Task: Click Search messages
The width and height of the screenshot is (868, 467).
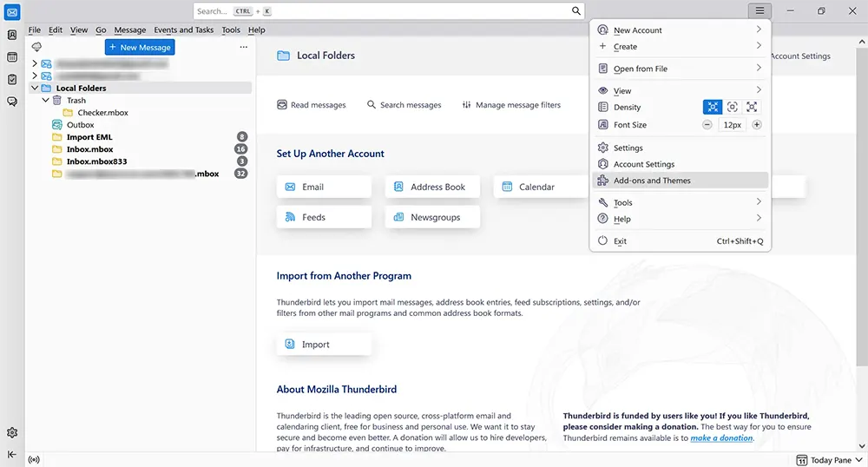Action: pyautogui.click(x=404, y=104)
